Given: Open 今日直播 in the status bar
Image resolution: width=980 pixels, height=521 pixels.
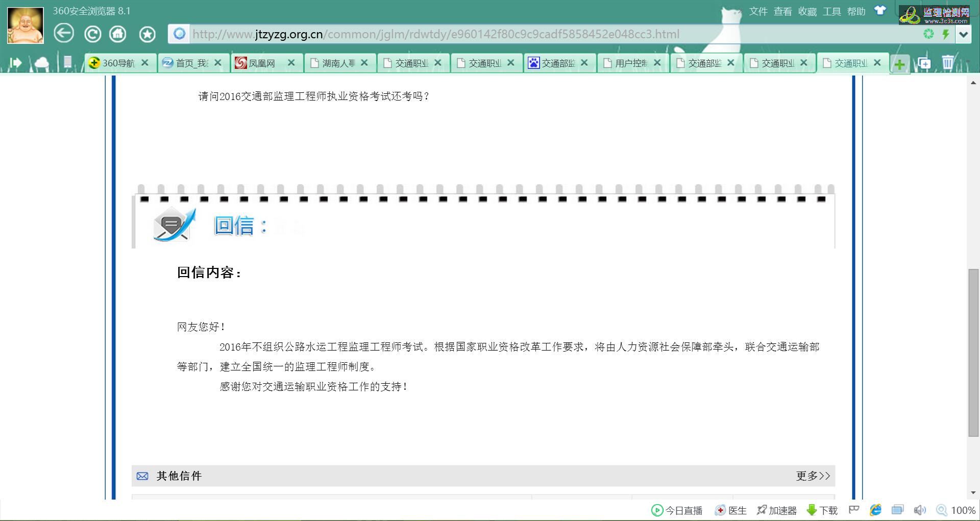Looking at the screenshot, I should pos(677,510).
